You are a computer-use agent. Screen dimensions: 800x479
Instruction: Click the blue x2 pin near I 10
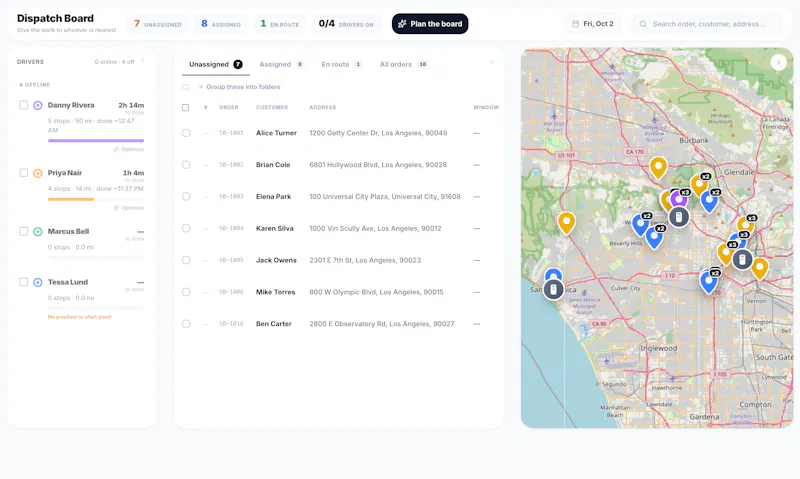(708, 282)
